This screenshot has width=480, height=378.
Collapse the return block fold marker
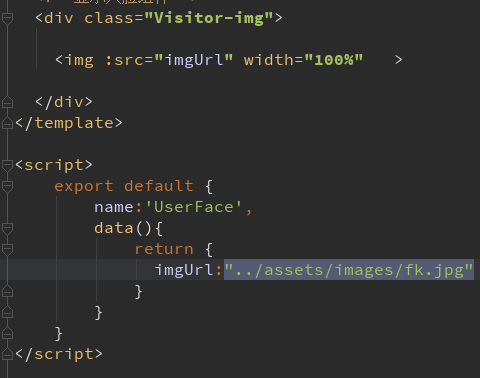tap(7, 249)
